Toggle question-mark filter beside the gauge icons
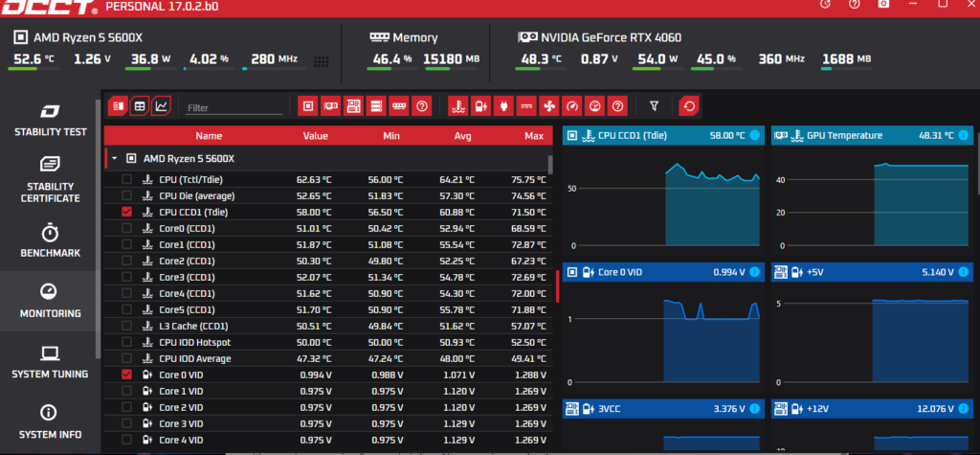This screenshot has height=455, width=980. click(x=617, y=105)
